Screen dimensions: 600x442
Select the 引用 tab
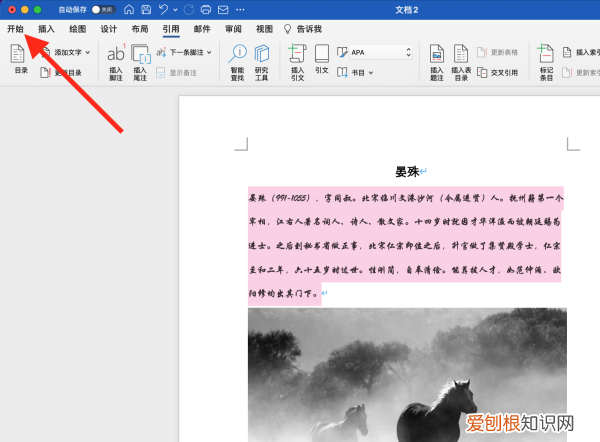tap(171, 29)
